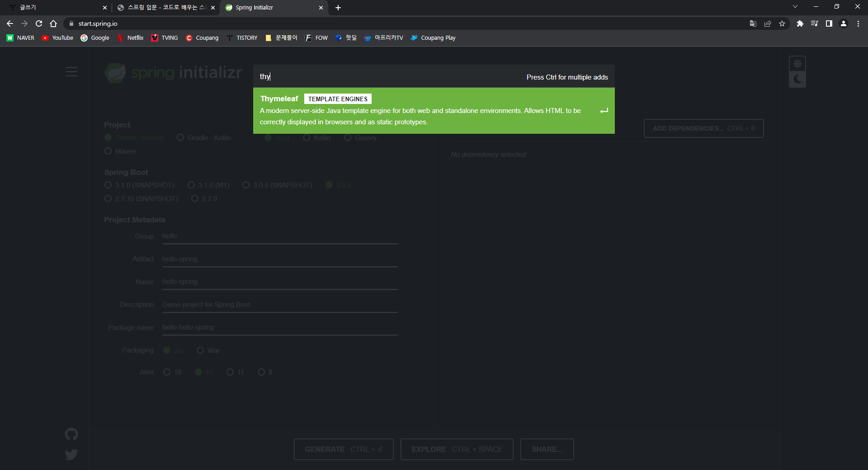Select Groovy language option
Viewport: 868px width, 470px height.
tap(360, 138)
